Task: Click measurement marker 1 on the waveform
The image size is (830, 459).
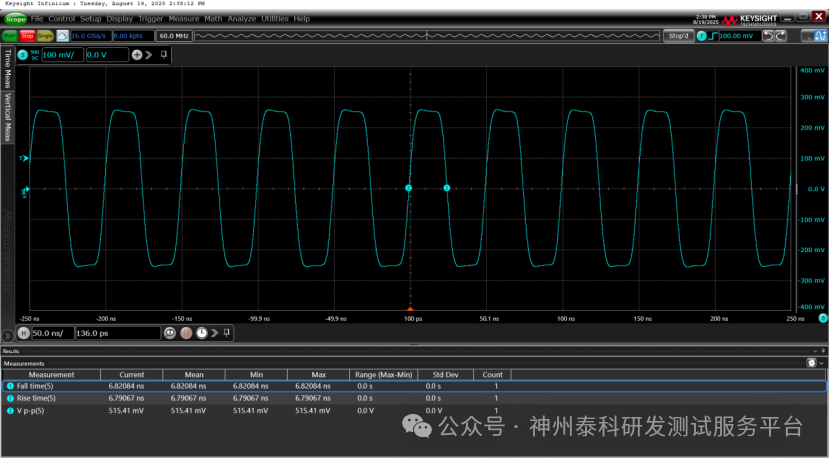Action: 446,188
